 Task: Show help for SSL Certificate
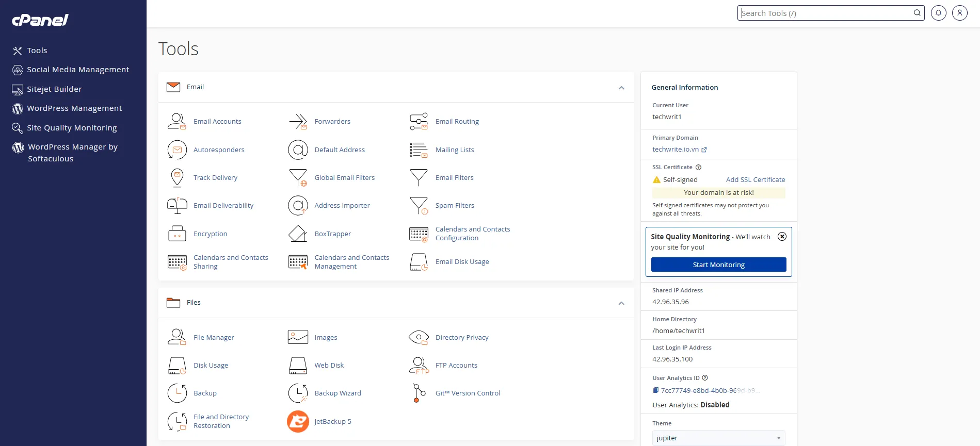click(x=698, y=167)
